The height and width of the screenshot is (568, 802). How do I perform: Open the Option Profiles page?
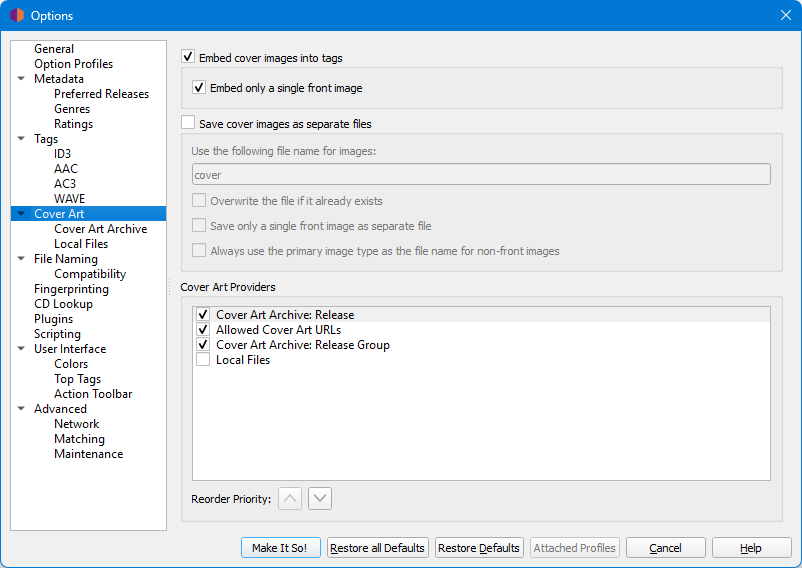pos(73,64)
